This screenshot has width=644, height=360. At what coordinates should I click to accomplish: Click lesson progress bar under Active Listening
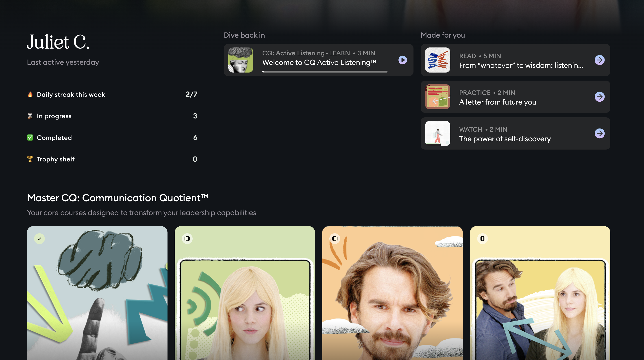(x=324, y=72)
